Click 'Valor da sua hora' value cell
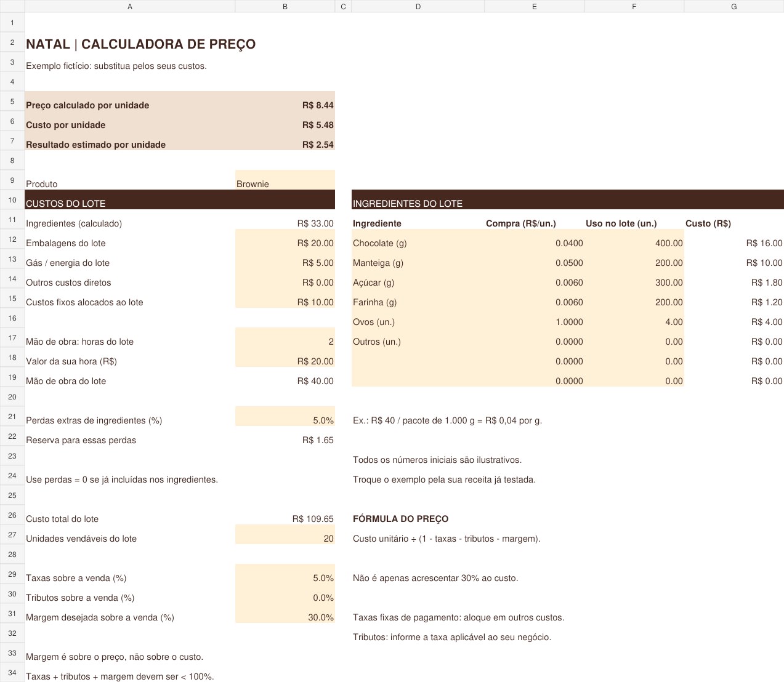Viewport: 784px width, 682px height. (285, 357)
